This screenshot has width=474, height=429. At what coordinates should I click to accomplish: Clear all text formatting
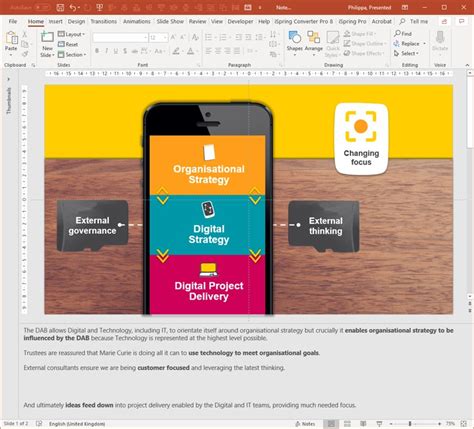(x=195, y=37)
